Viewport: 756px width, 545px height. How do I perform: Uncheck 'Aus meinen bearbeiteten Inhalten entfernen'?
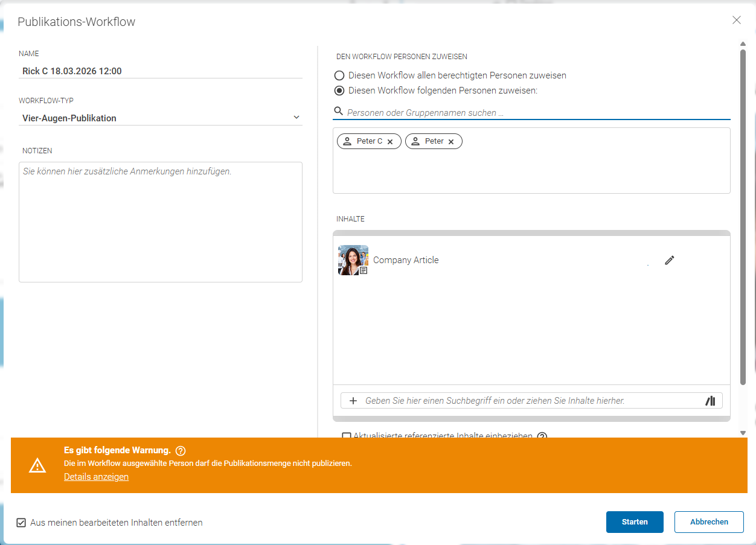(21, 523)
